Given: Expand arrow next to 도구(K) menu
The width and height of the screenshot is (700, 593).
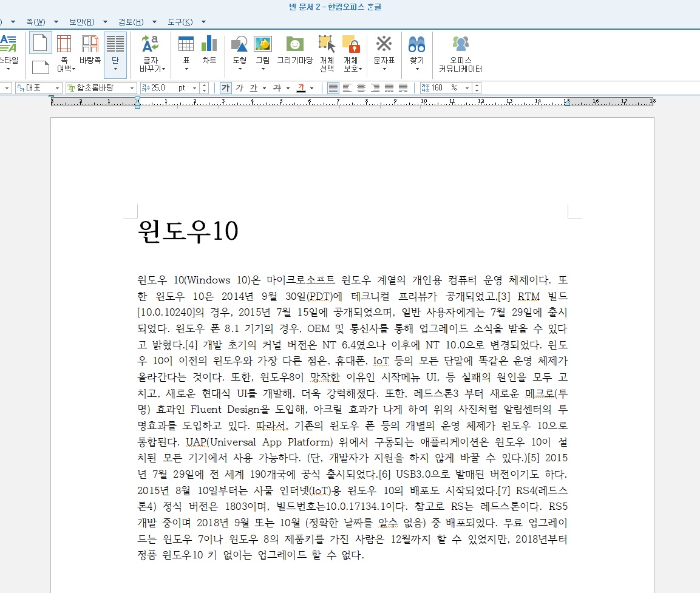Looking at the screenshot, I should tap(203, 22).
